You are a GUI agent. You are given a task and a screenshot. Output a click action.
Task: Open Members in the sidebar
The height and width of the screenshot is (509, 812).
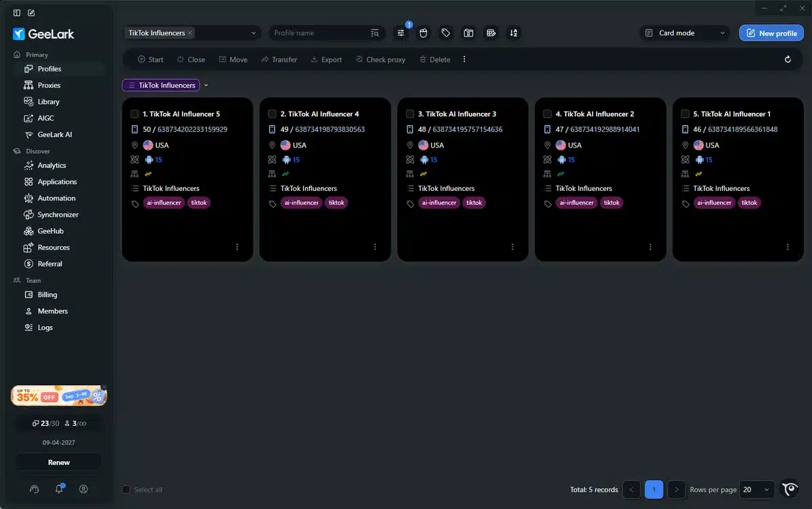coord(53,311)
